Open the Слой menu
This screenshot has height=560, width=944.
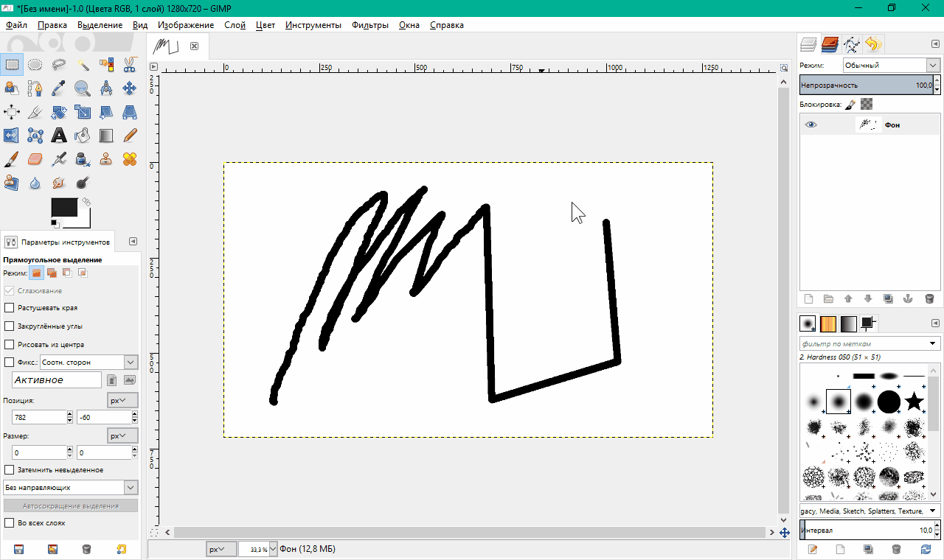tap(235, 25)
